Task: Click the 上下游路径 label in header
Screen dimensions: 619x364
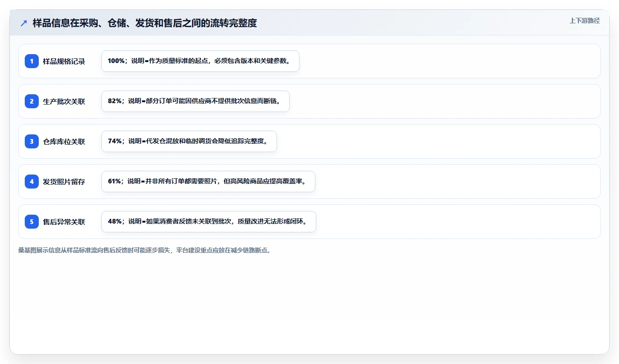Action: [x=584, y=21]
